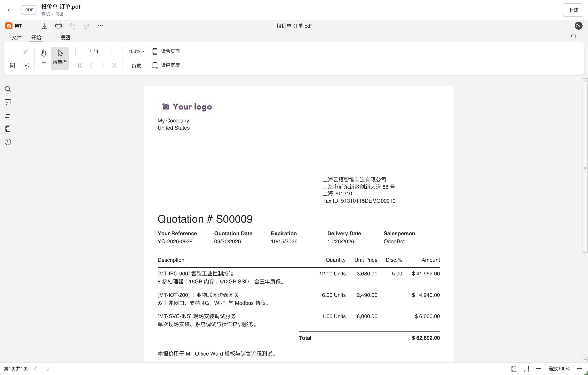Open the search panel in left sidebar
The image size is (588, 375).
8,89
